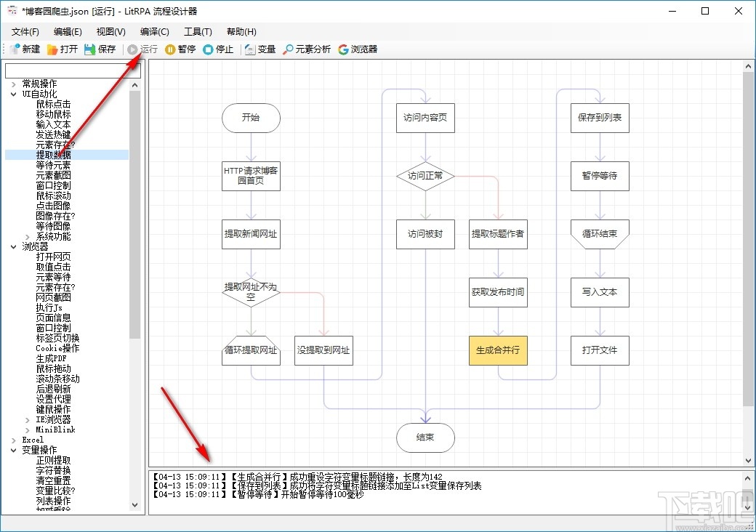
Task: Open the 帮助(H) menu item
Action: [x=241, y=31]
